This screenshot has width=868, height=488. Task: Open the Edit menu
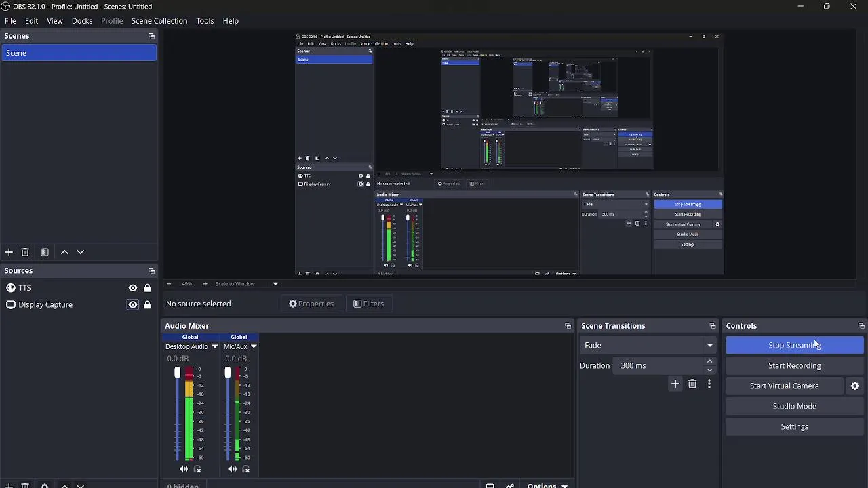31,21
